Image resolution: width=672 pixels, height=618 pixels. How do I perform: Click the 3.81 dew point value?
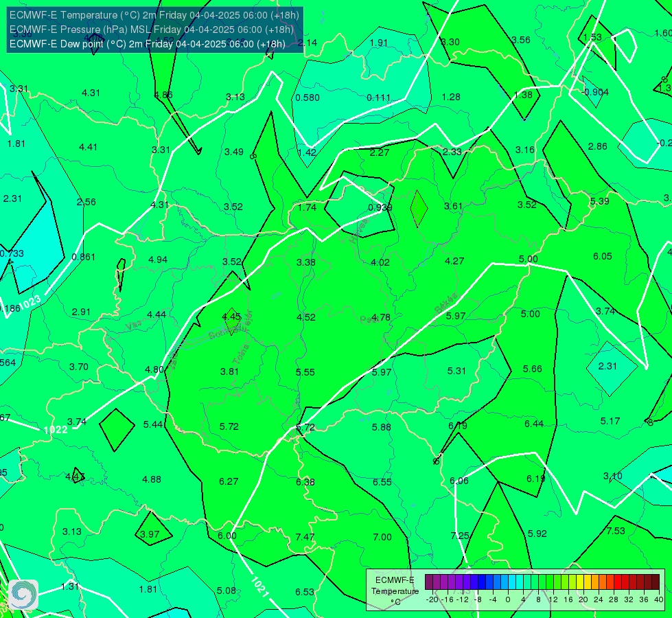(x=229, y=371)
